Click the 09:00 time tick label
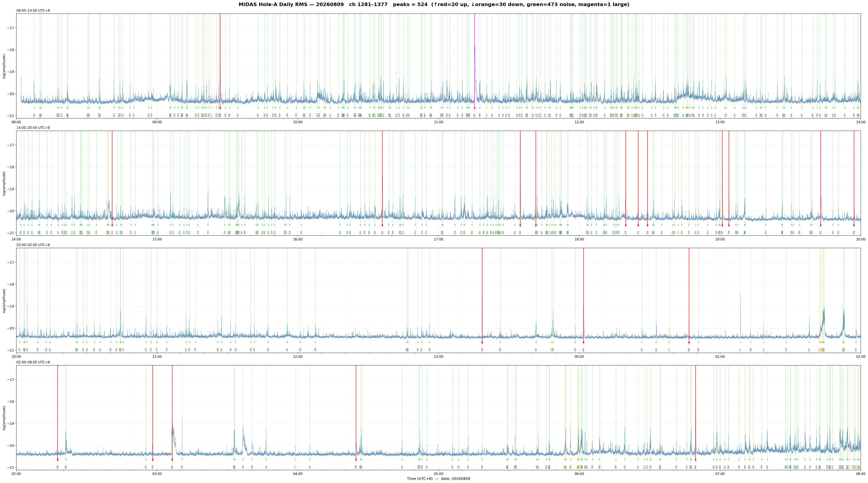This screenshot has height=483, width=868. (x=157, y=122)
